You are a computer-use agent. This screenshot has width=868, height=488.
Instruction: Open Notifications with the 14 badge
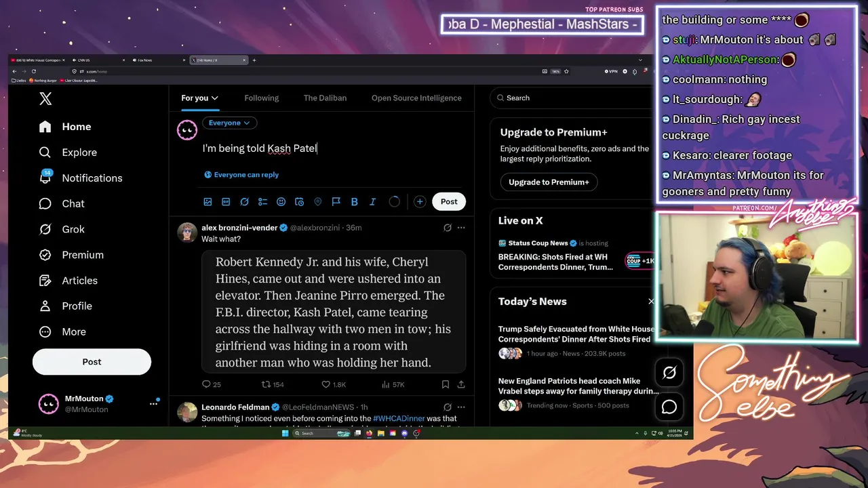(81, 178)
